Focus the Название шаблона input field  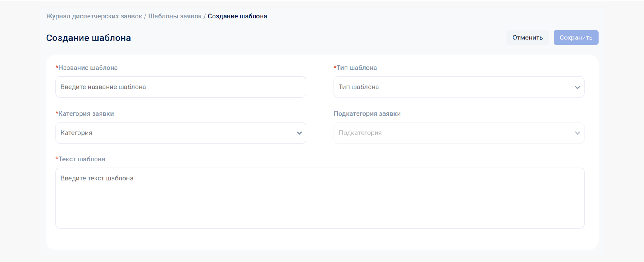[x=180, y=87]
